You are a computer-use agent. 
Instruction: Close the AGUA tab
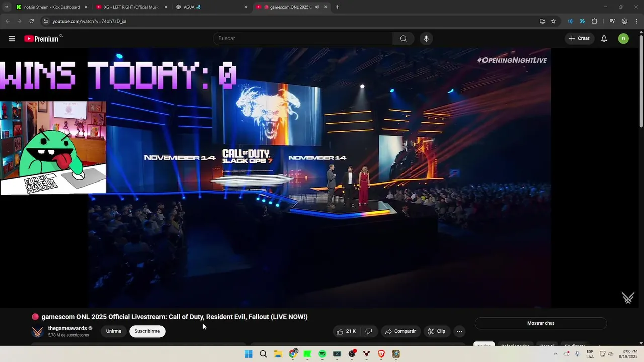click(x=246, y=7)
